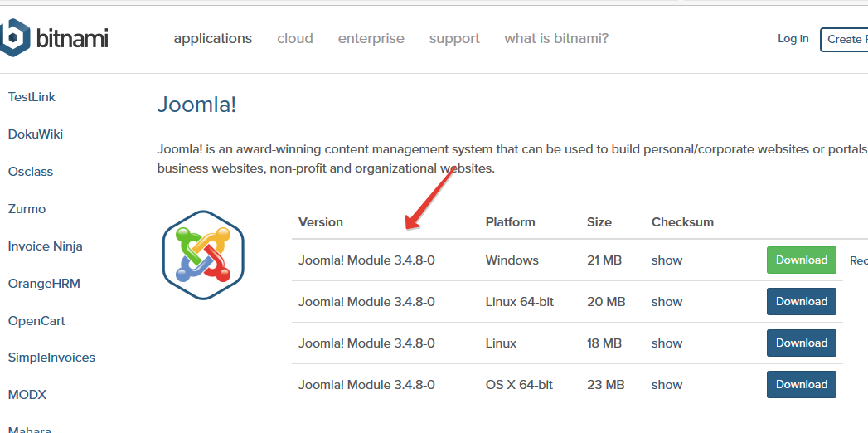Download the Linux 64-bit Joomla! module
This screenshot has height=433, width=868.
tap(802, 302)
